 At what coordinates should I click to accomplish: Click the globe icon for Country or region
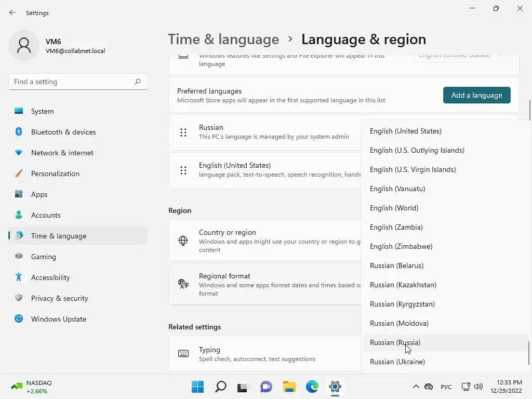tap(183, 241)
